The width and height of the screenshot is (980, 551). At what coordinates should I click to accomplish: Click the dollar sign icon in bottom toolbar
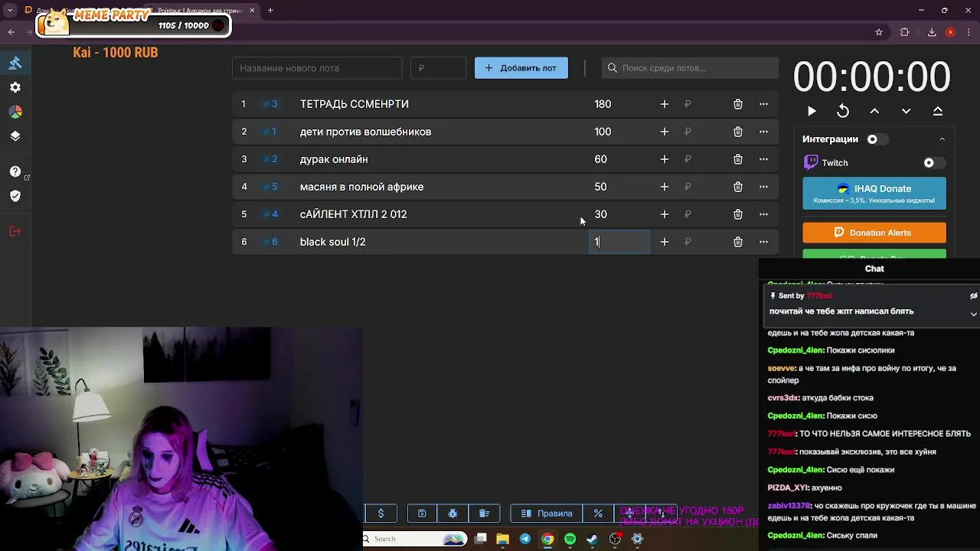click(381, 514)
